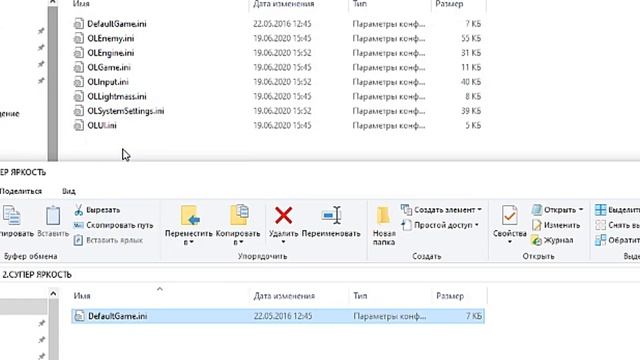Select OLEngine.ini file icon in upper window
Viewport: 640px width, 360px height.
[x=78, y=53]
